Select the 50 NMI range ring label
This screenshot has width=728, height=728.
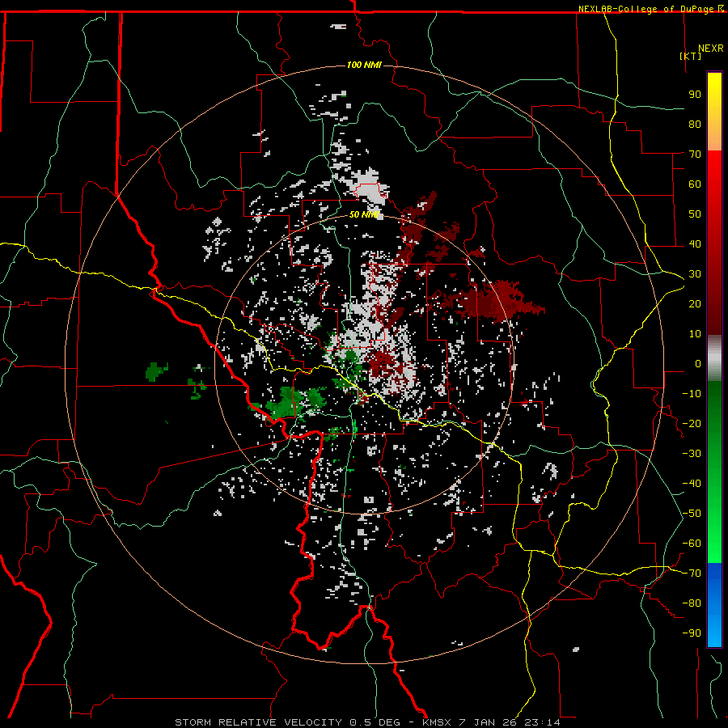pos(364,214)
